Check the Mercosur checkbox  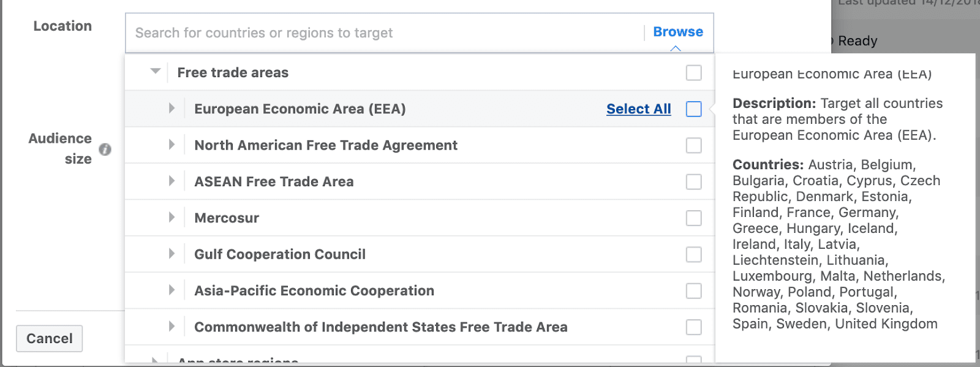(x=694, y=218)
